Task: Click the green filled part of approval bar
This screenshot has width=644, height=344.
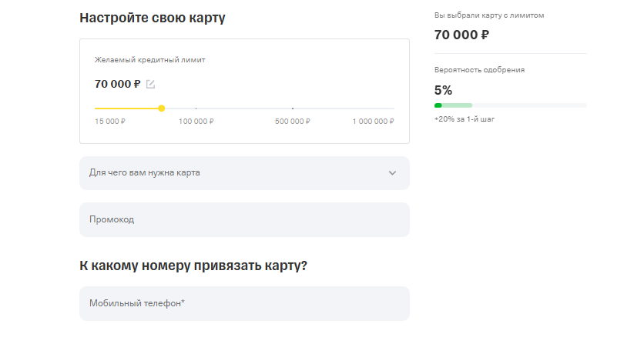Action: tap(438, 105)
